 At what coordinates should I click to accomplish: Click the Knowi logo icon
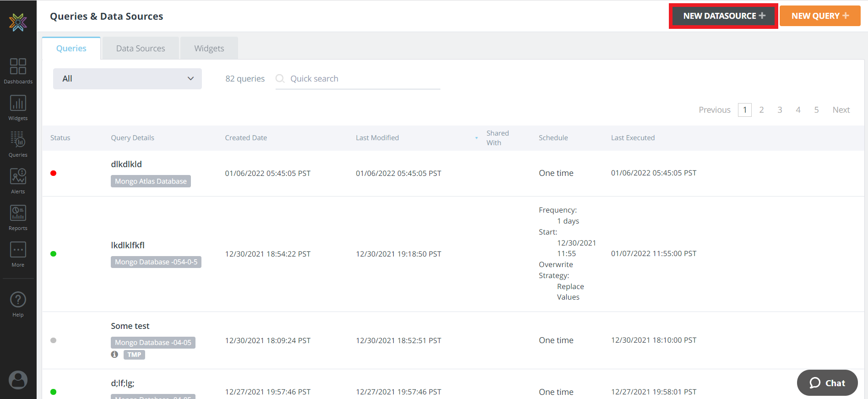coord(18,22)
